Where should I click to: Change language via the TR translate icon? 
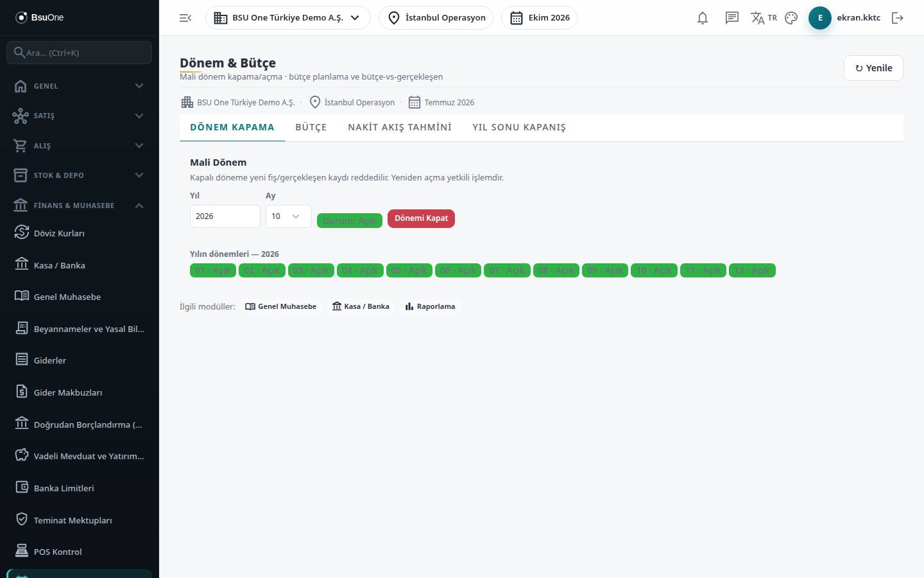click(x=764, y=18)
